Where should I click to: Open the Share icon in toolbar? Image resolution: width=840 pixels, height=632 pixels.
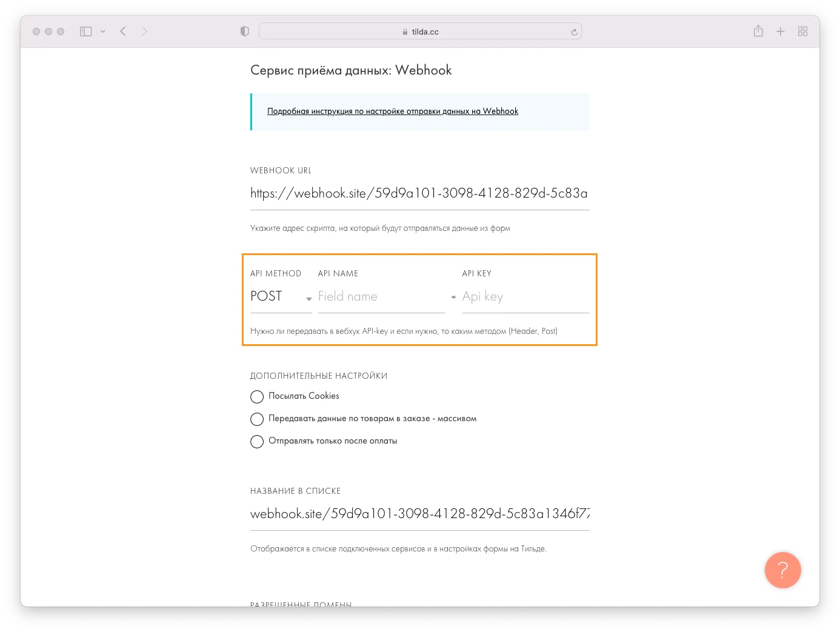tap(758, 31)
